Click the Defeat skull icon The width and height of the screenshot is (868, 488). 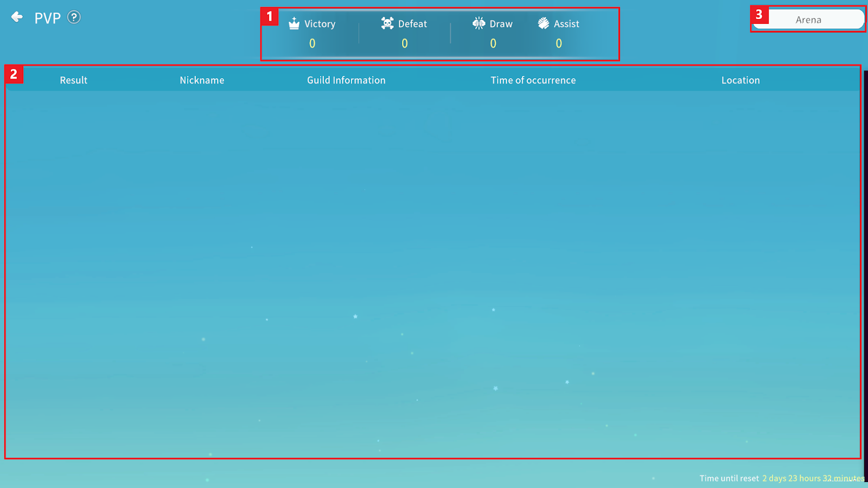point(387,23)
